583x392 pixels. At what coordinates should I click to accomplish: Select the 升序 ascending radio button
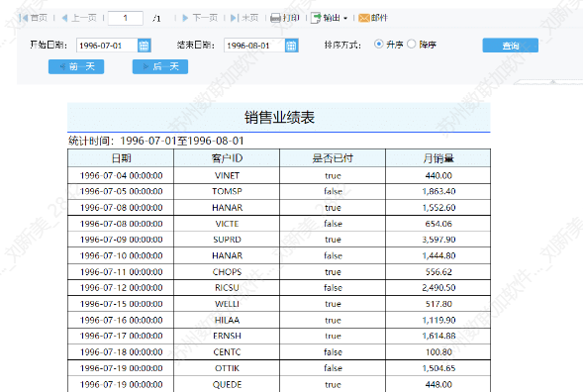[378, 44]
